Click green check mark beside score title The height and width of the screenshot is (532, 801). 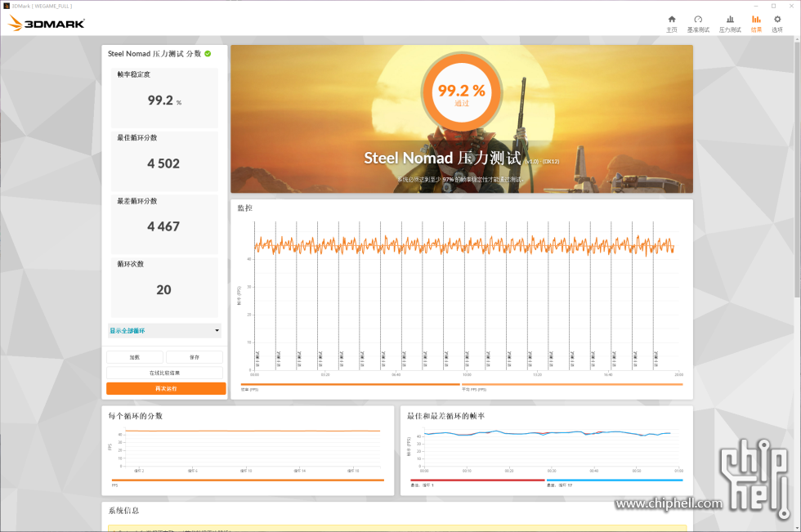208,54
